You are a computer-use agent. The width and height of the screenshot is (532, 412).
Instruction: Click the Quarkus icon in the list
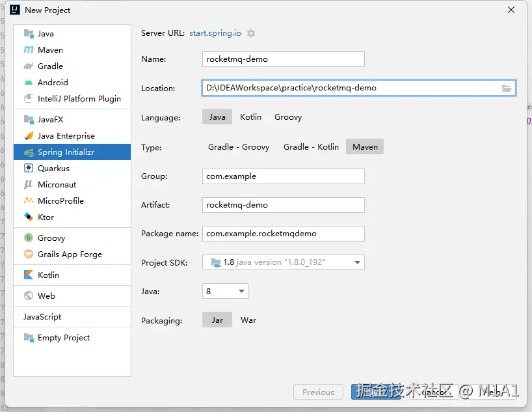29,168
